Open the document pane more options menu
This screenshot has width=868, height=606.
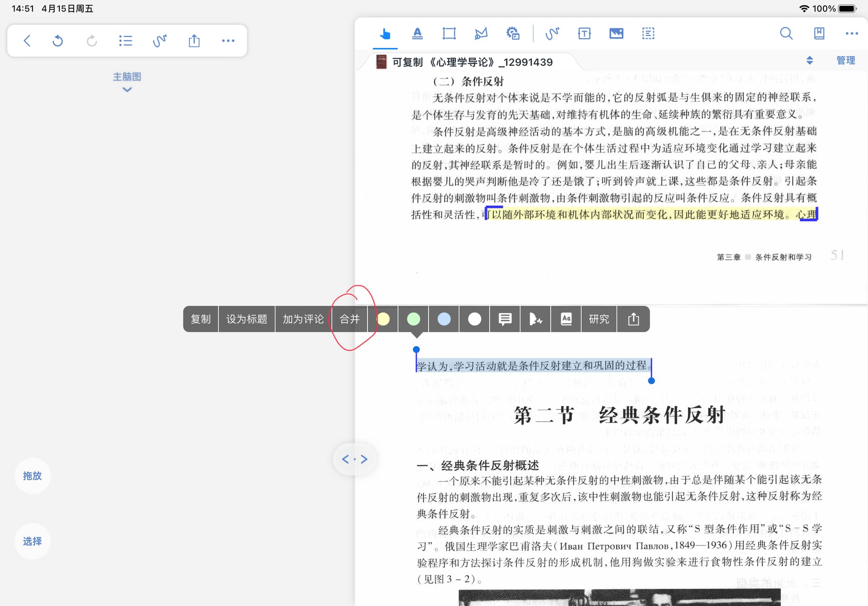click(x=851, y=34)
